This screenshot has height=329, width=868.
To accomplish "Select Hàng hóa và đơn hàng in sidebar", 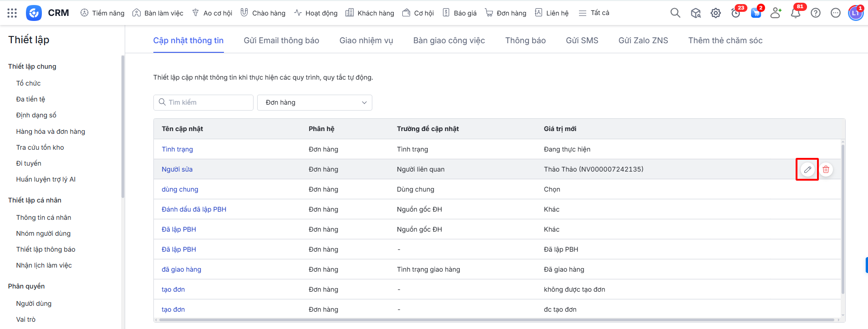I will pyautogui.click(x=51, y=132).
